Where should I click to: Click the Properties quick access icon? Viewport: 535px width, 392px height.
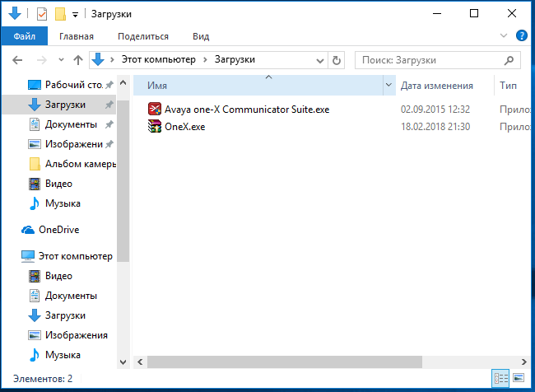point(42,14)
